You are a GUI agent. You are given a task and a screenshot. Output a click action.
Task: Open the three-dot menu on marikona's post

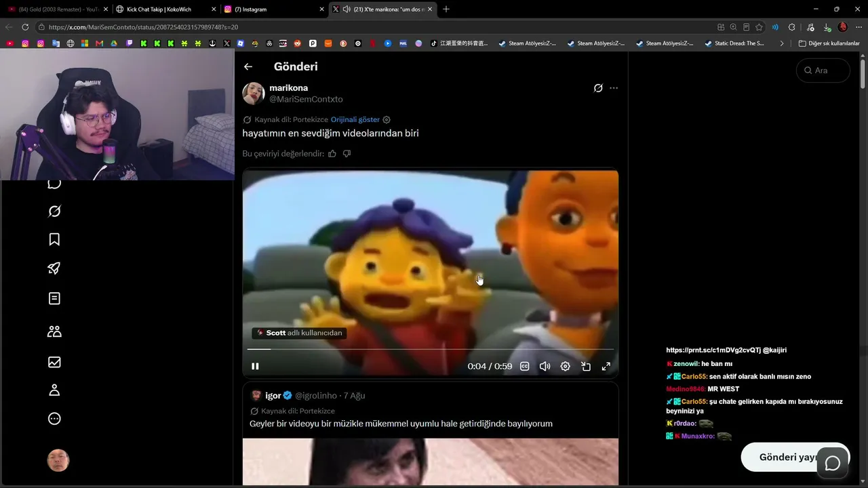tap(614, 88)
